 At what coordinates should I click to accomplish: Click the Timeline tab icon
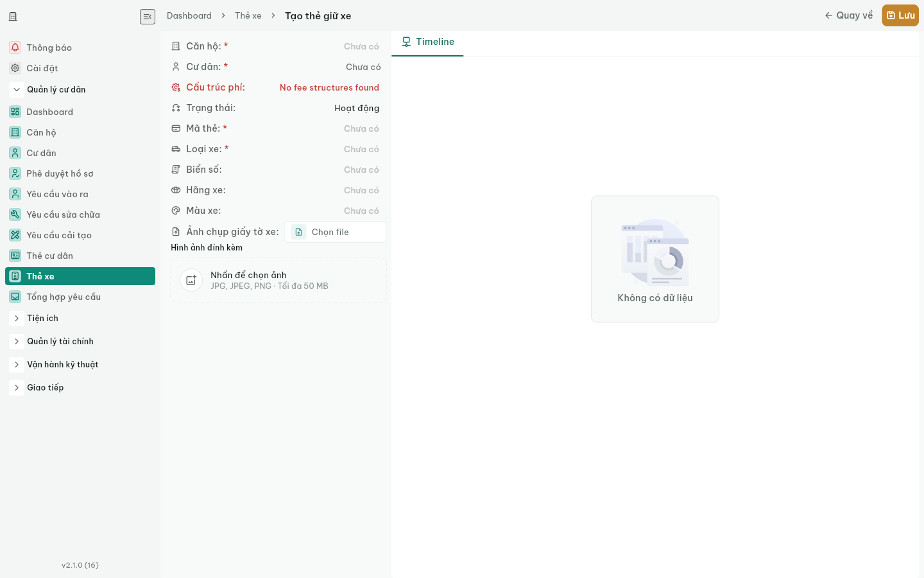406,42
